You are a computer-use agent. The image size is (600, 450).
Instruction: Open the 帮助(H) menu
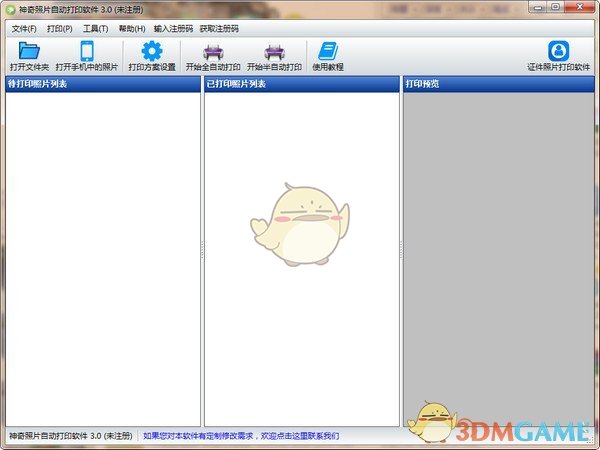(132, 29)
